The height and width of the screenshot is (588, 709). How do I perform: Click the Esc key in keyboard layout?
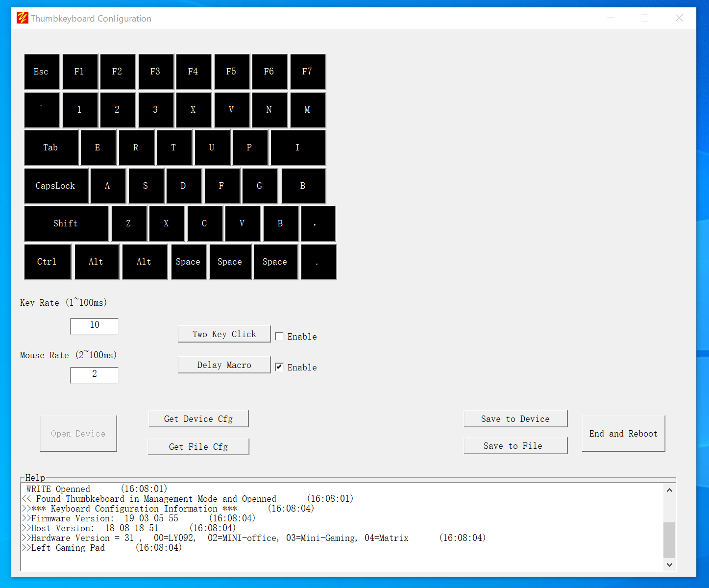click(x=42, y=72)
